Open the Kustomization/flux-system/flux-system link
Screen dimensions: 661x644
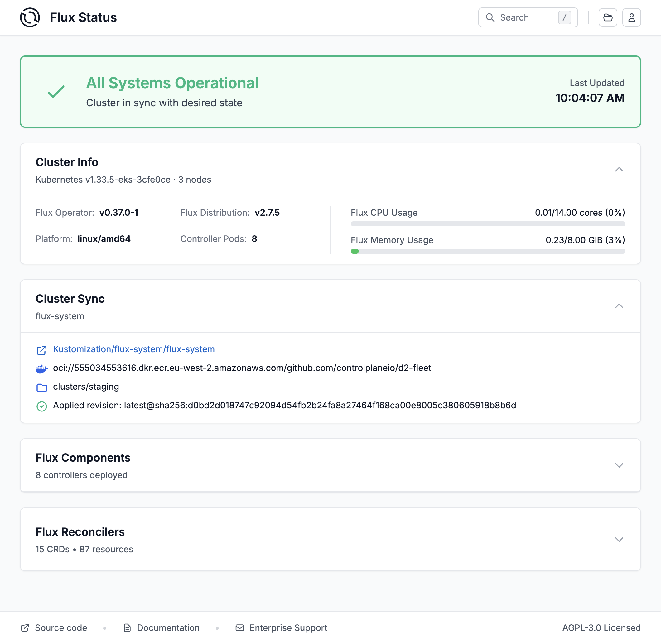134,349
